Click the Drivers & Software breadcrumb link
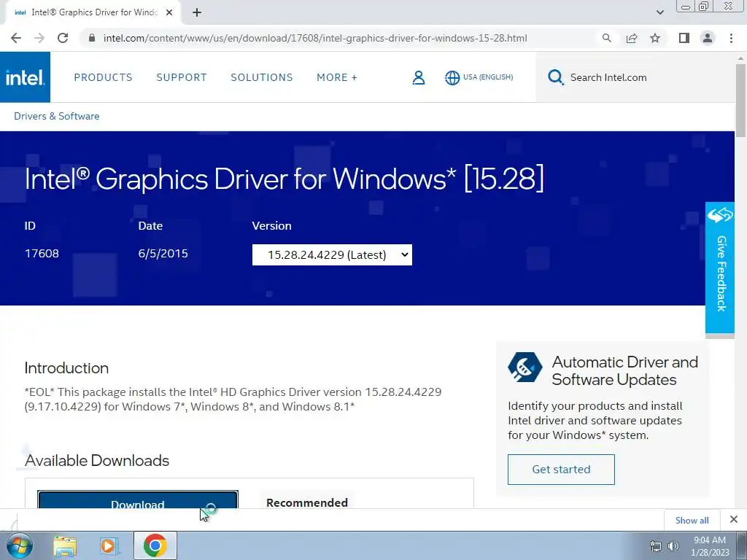Viewport: 747px width, 560px height. (x=57, y=116)
